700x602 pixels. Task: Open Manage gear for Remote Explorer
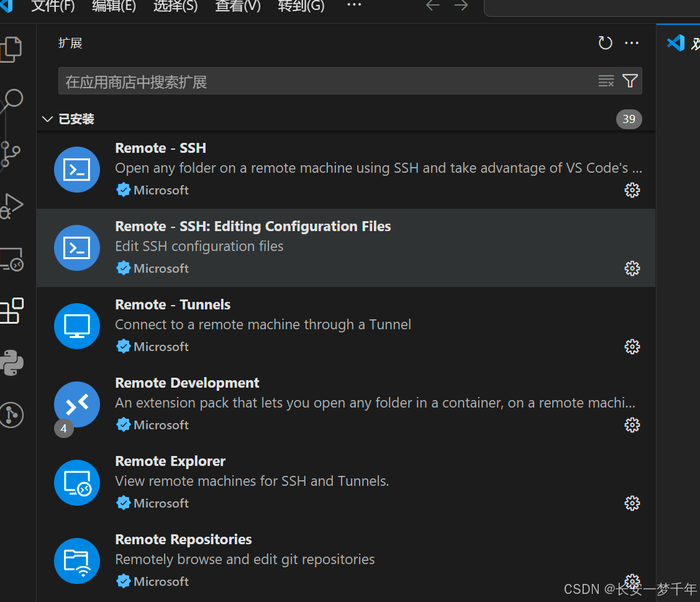point(632,503)
